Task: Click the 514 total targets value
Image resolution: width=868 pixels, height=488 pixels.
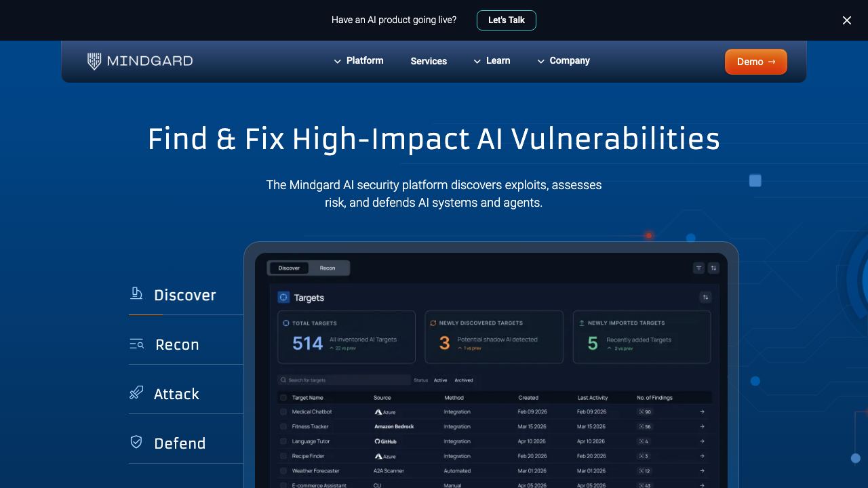Action: [x=307, y=343]
